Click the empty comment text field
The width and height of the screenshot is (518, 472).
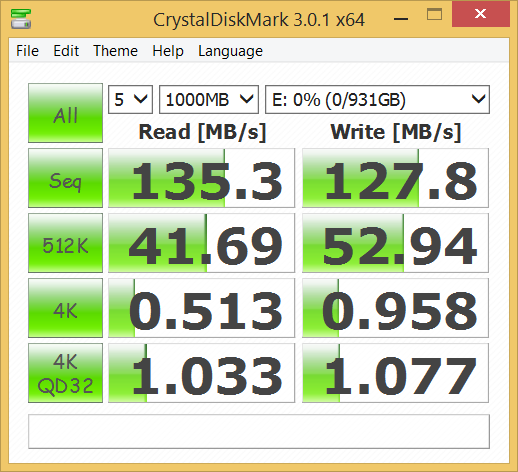tap(259, 431)
